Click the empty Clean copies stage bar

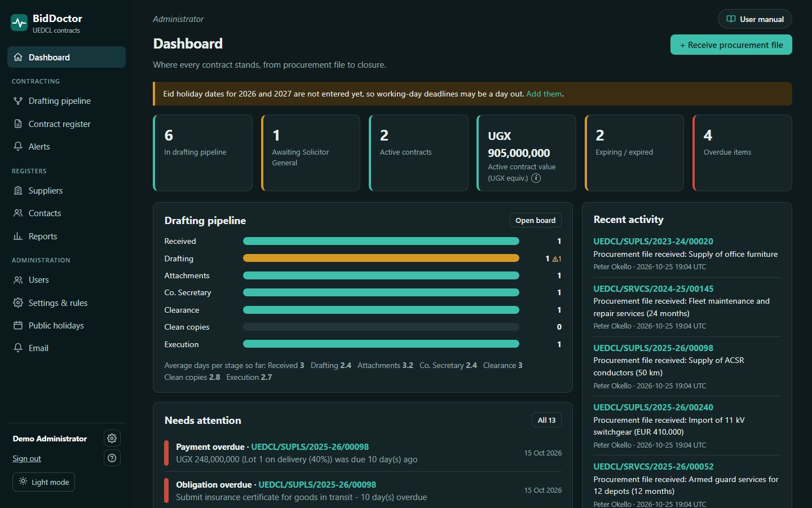pos(381,327)
